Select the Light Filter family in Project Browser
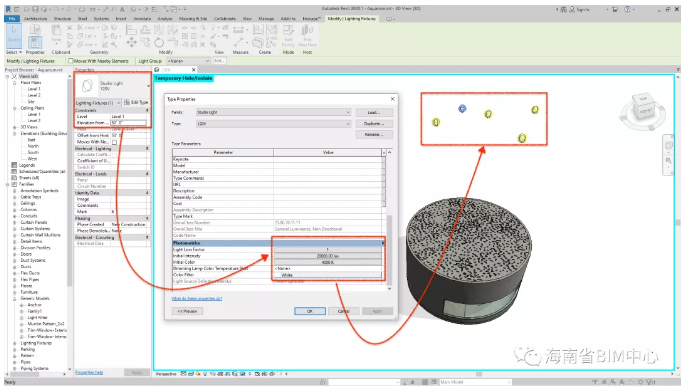 click(37, 318)
